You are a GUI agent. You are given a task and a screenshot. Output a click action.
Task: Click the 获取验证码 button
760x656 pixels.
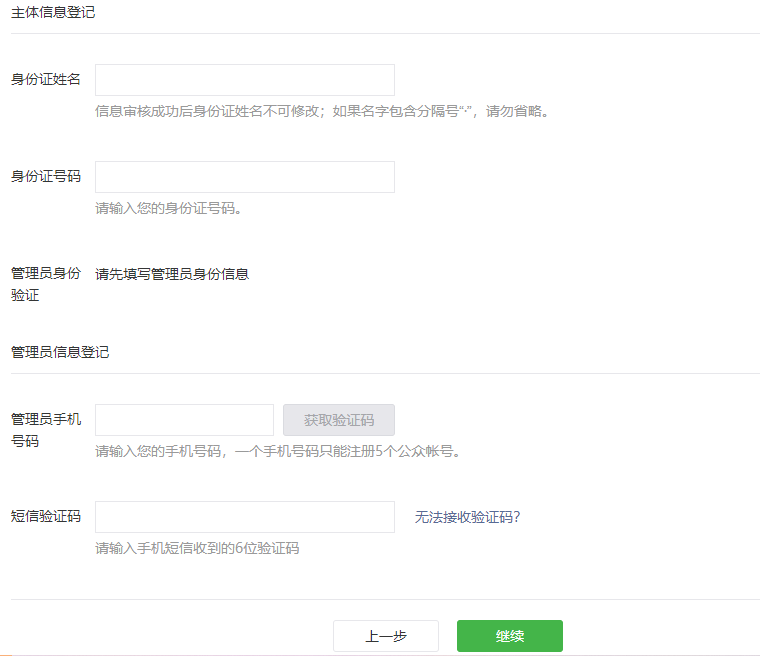pos(339,420)
